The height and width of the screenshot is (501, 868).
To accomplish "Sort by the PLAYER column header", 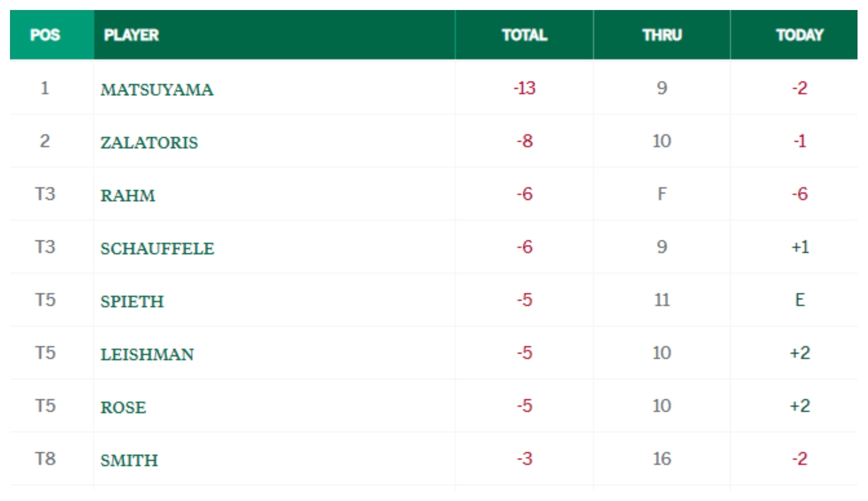I will (x=131, y=35).
